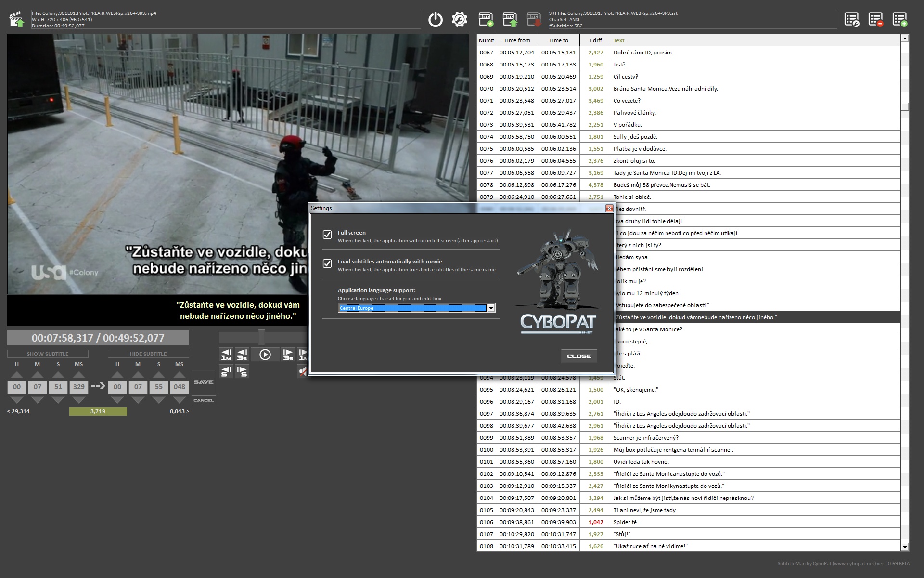Viewport: 924px width, 578px height.
Task: Save SRT file (red down arrow icon)
Action: [534, 19]
